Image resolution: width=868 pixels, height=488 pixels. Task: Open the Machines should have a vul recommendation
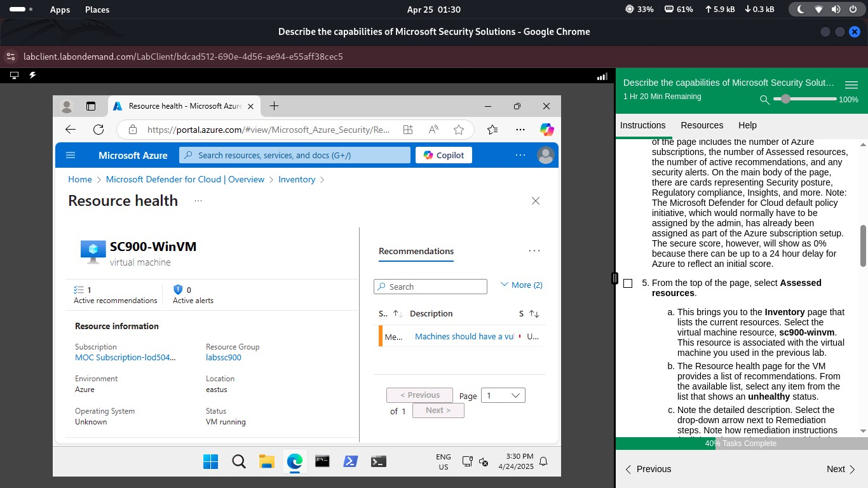(x=464, y=336)
